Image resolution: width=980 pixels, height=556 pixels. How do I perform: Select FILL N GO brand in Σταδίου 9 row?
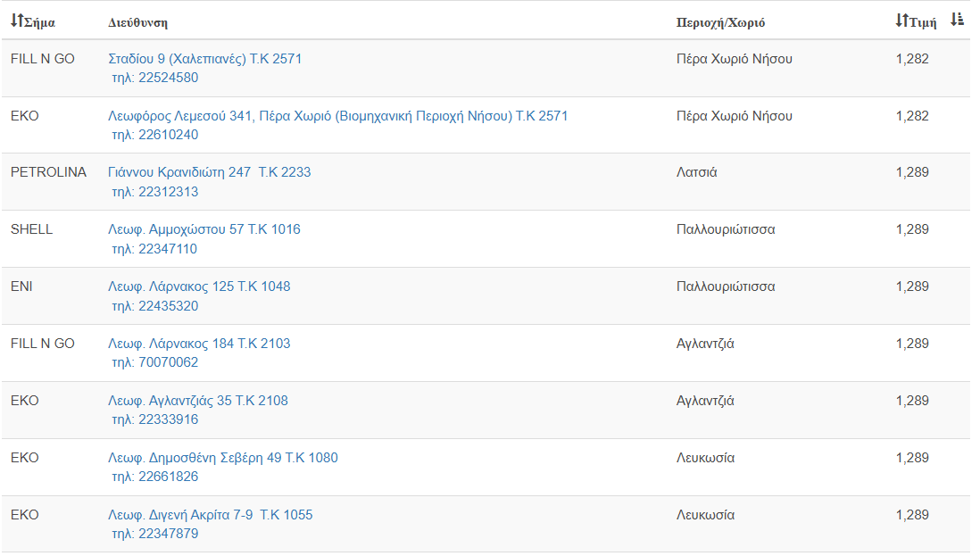click(43, 59)
